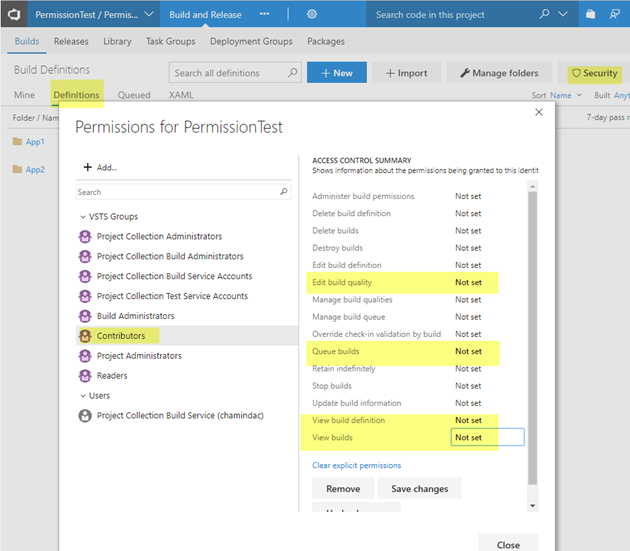Click Add to add an identity

tap(100, 167)
